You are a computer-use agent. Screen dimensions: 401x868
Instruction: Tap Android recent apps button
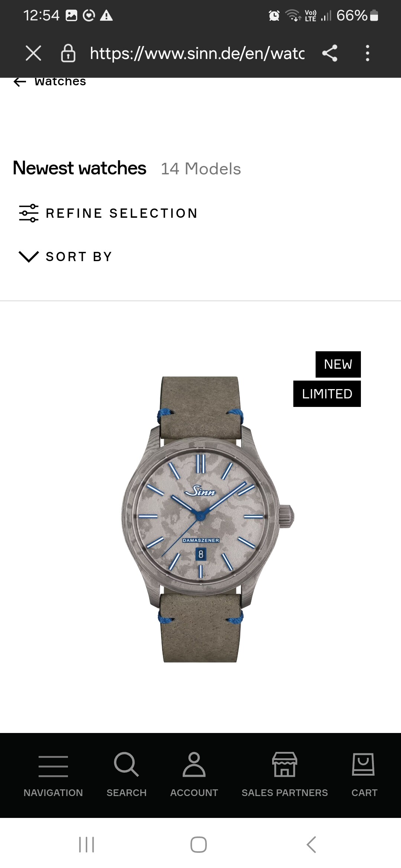(87, 845)
